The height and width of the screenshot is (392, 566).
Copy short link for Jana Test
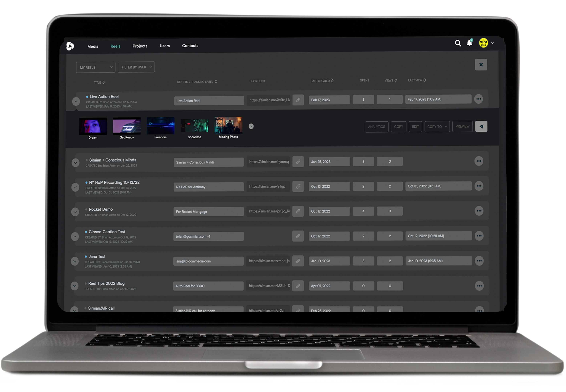click(x=298, y=261)
